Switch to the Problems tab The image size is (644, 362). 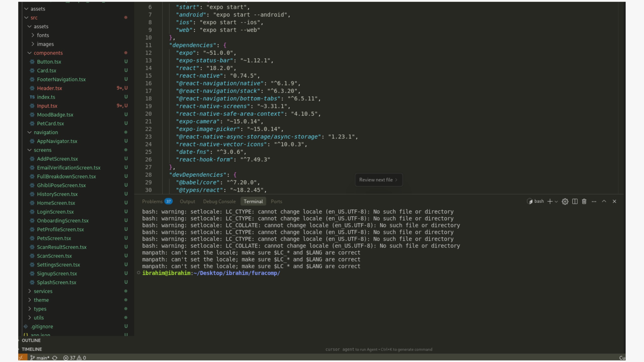tap(152, 201)
